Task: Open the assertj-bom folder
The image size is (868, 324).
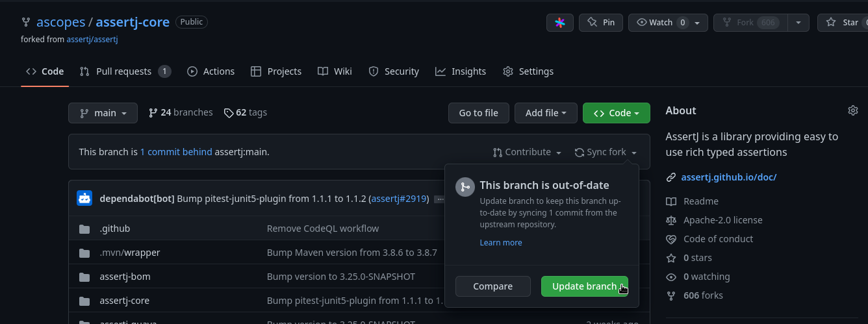Action: (125, 277)
